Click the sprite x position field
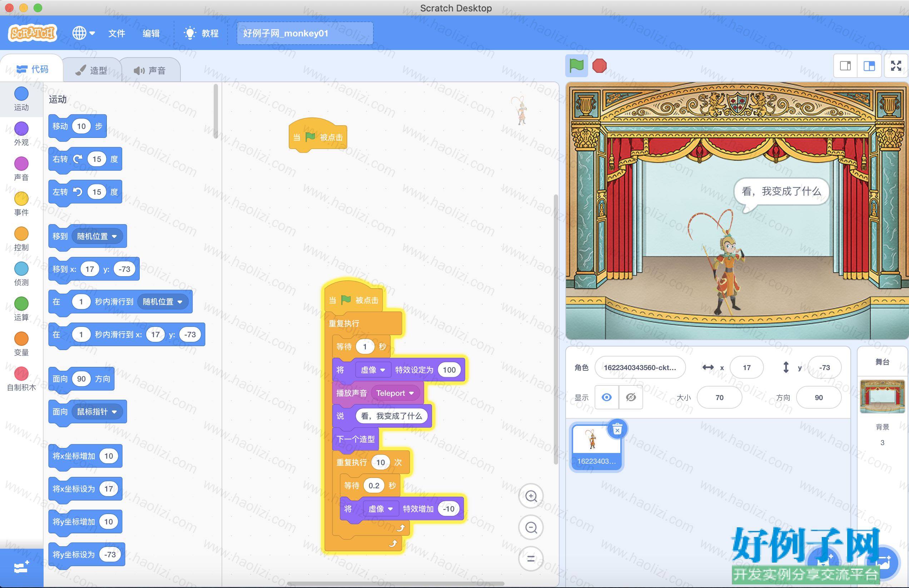This screenshot has width=909, height=588. tap(746, 367)
